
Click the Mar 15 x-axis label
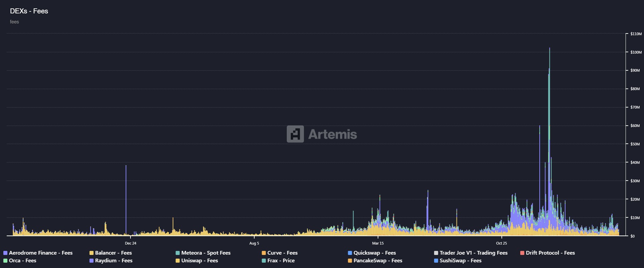click(x=378, y=243)
